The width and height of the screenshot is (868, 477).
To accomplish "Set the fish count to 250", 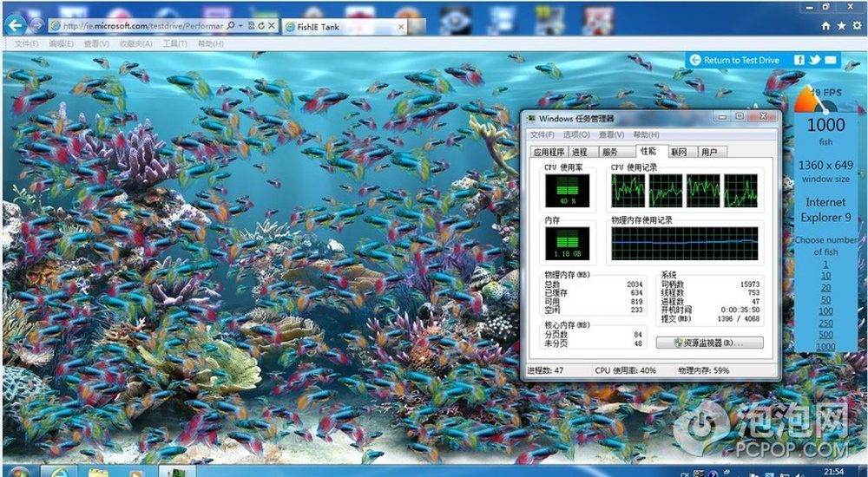I will 825,323.
